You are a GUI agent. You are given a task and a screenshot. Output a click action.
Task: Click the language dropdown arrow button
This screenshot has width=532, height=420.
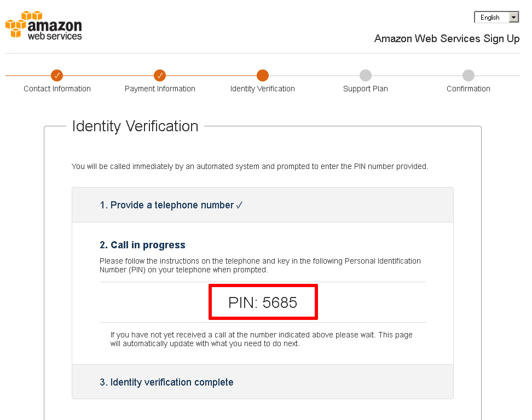(x=514, y=17)
